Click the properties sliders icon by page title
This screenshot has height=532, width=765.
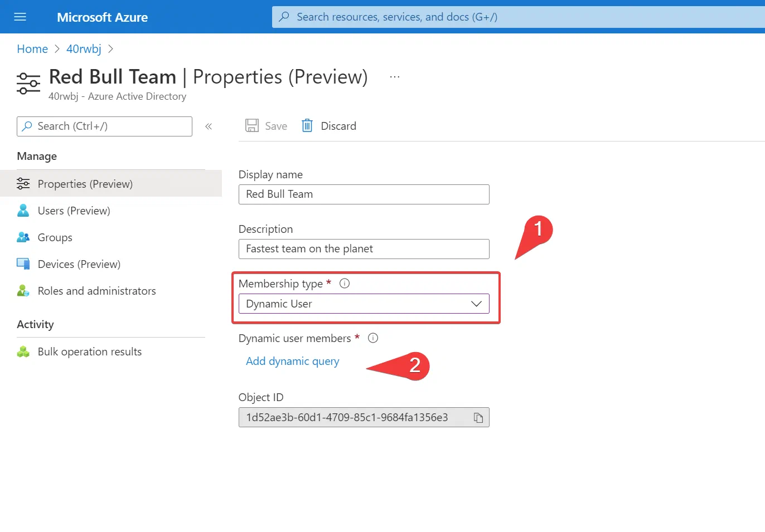point(28,83)
